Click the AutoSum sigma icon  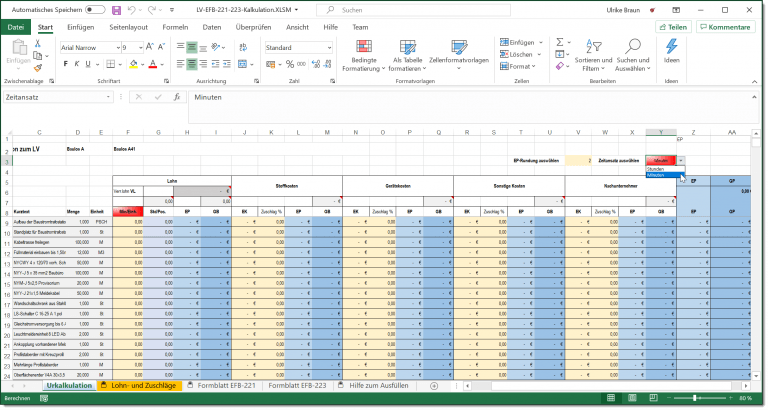coord(560,42)
